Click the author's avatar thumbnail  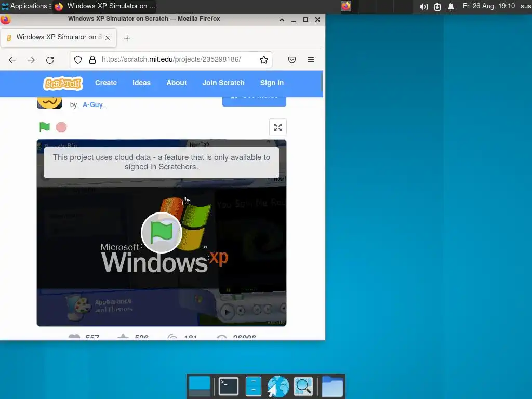tap(49, 102)
